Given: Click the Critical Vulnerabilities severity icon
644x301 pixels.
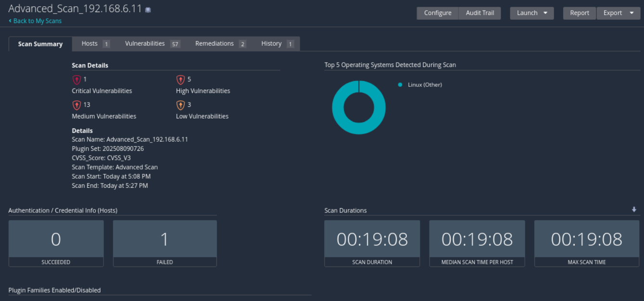Looking at the screenshot, I should (76, 80).
